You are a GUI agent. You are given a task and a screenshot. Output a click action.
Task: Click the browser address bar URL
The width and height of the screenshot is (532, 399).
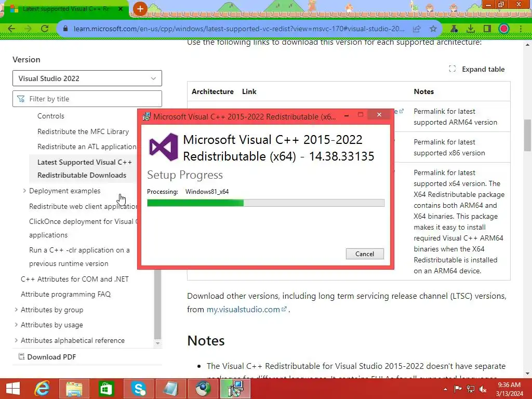[239, 29]
